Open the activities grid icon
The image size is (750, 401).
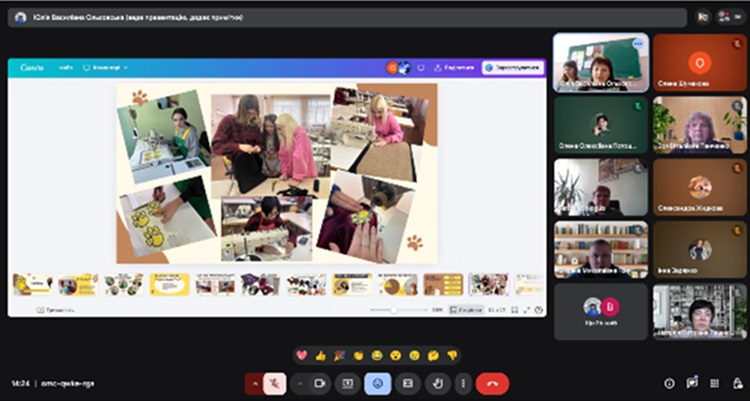[x=713, y=383]
